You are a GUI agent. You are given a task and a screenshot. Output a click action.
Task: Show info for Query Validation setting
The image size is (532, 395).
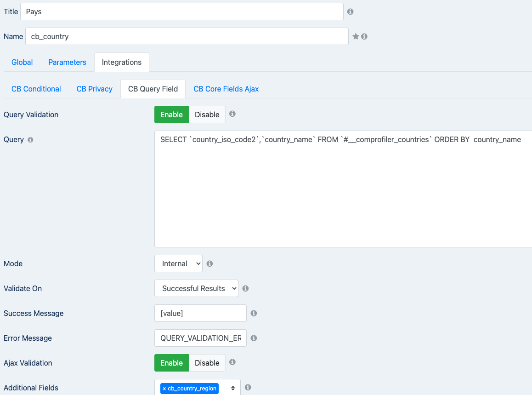(232, 114)
